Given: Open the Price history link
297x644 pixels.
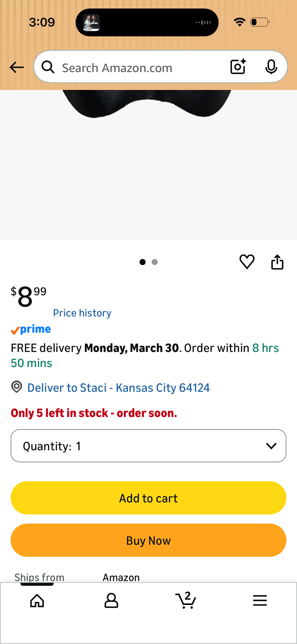Looking at the screenshot, I should [82, 313].
